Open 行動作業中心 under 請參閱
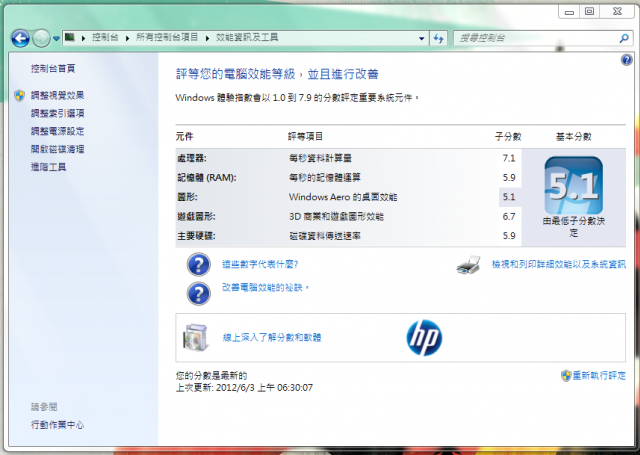The width and height of the screenshot is (640, 455). tap(58, 425)
